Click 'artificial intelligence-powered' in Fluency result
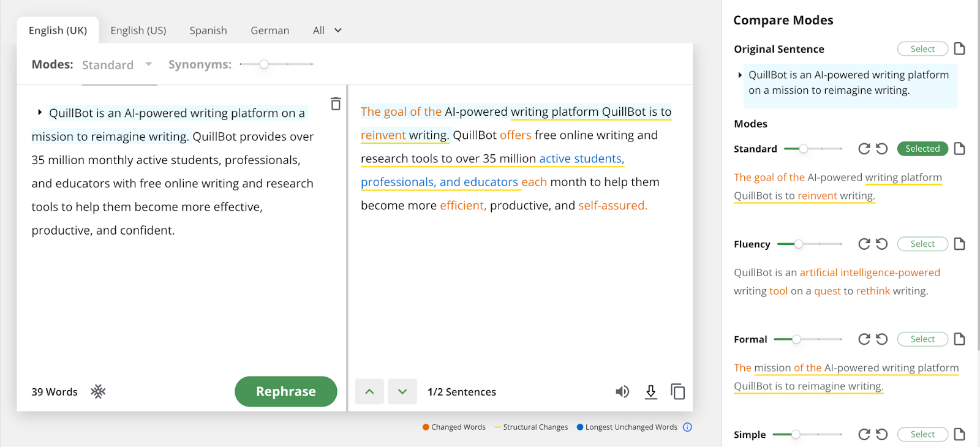980x447 pixels. coord(870,272)
